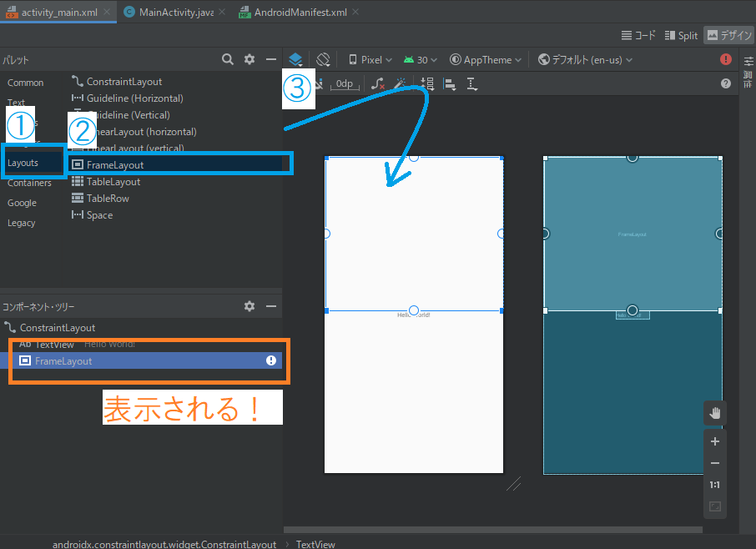Open the API level 30 dropdown
This screenshot has width=756, height=549.
(420, 58)
